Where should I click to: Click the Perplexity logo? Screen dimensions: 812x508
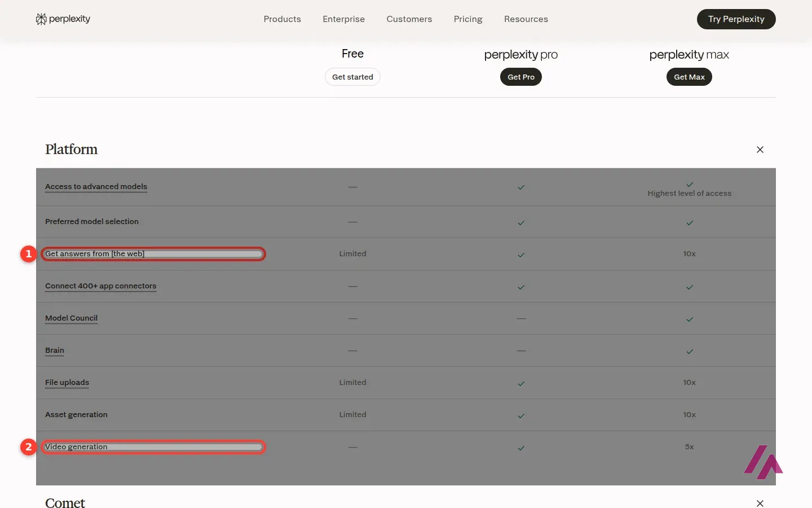(63, 19)
